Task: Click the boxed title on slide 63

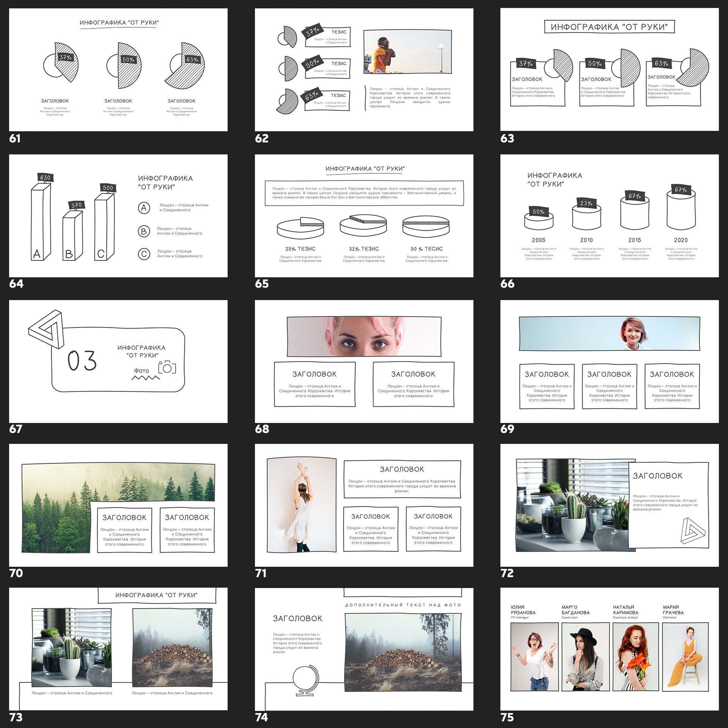Action: pos(609,27)
